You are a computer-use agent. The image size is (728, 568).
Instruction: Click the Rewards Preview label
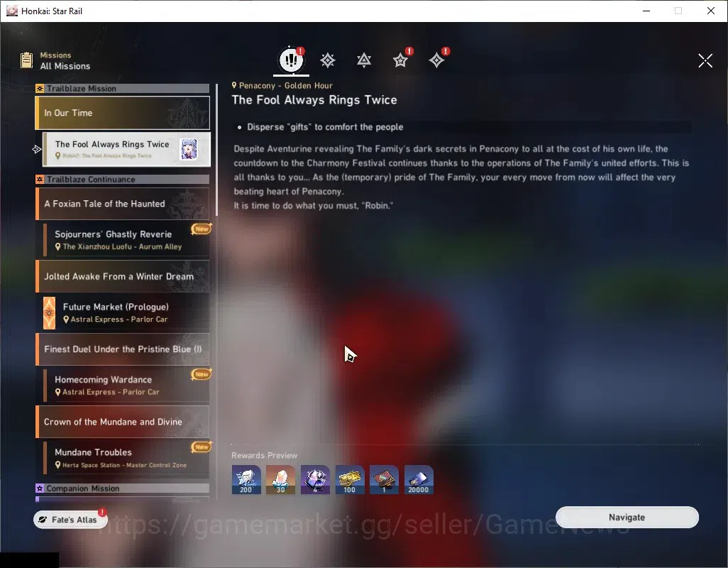264,455
